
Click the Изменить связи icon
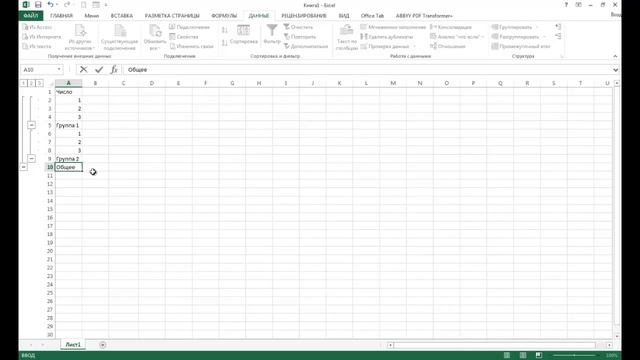coord(172,46)
